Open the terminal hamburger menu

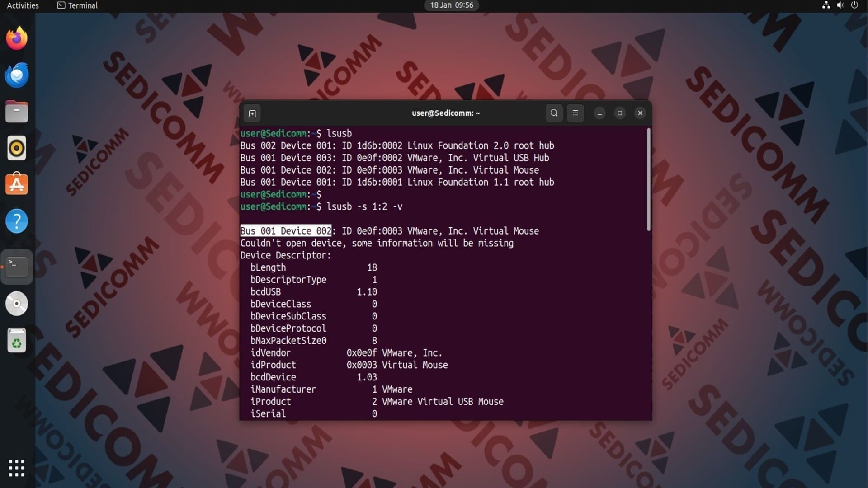(575, 113)
